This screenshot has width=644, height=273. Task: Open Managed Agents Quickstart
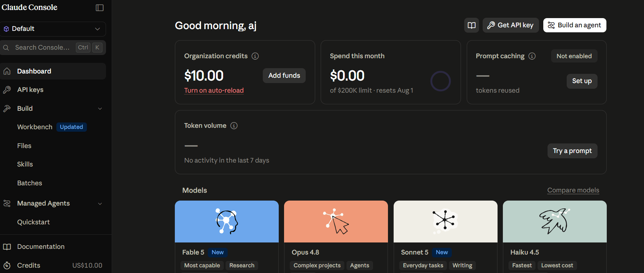[33, 222]
